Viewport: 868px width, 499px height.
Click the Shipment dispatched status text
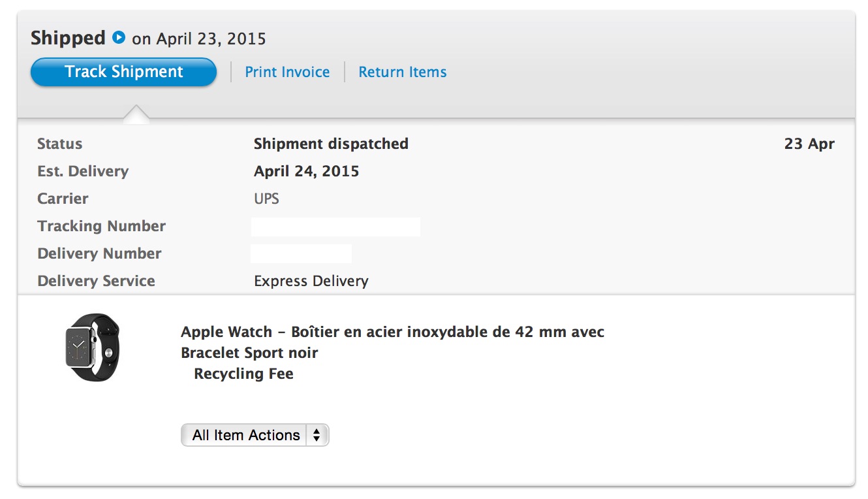[331, 144]
